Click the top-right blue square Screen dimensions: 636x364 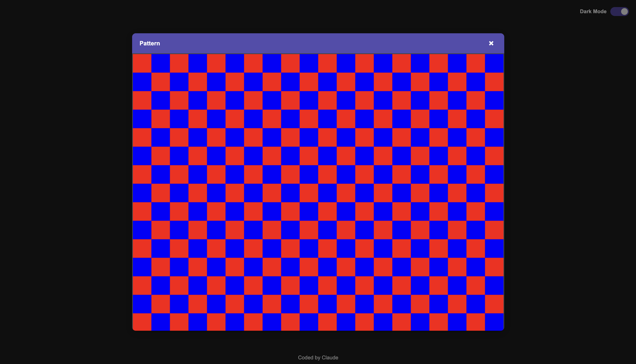click(494, 63)
